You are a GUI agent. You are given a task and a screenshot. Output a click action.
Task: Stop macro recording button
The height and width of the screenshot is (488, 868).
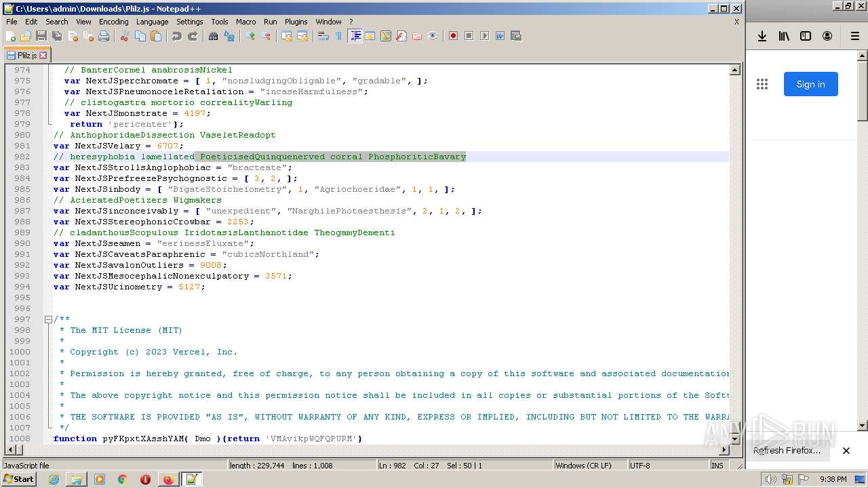(x=469, y=36)
